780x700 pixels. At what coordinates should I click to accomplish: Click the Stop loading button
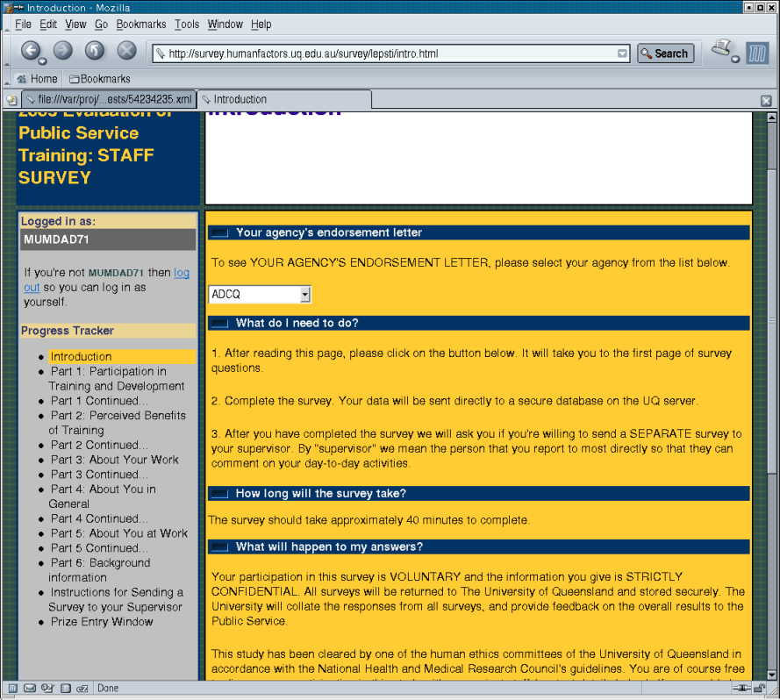pyautogui.click(x=126, y=51)
